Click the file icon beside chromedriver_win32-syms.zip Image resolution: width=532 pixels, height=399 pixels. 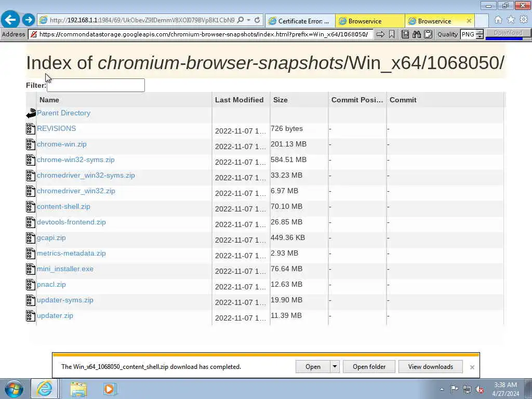point(31,176)
